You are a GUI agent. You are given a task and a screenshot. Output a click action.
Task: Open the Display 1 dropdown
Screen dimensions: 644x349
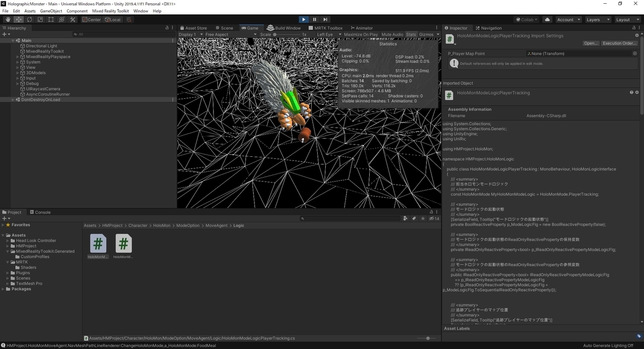(x=191, y=34)
